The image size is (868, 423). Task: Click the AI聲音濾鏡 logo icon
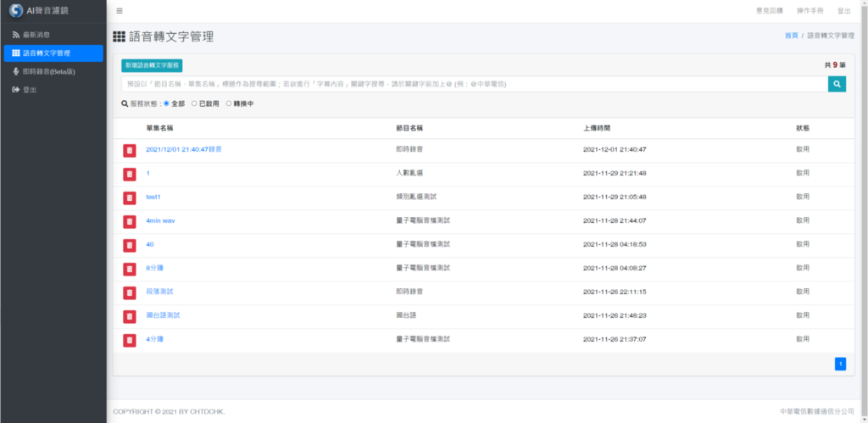(16, 10)
